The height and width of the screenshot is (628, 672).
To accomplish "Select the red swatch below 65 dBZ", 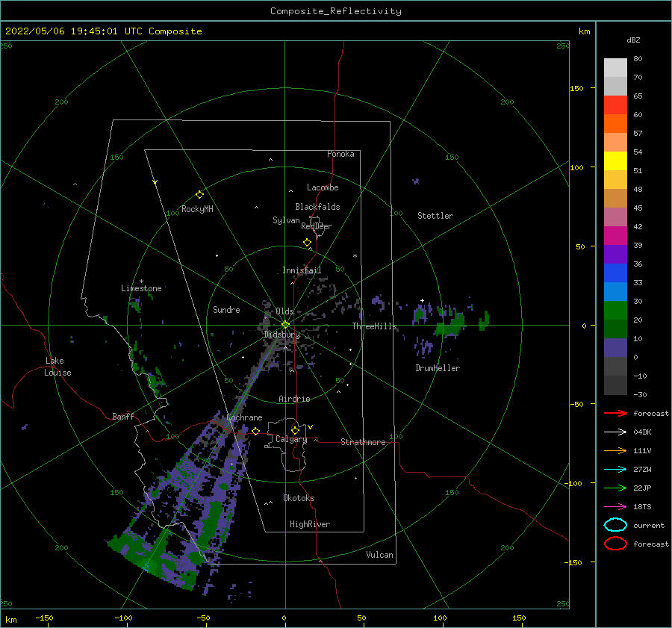I will (615, 105).
